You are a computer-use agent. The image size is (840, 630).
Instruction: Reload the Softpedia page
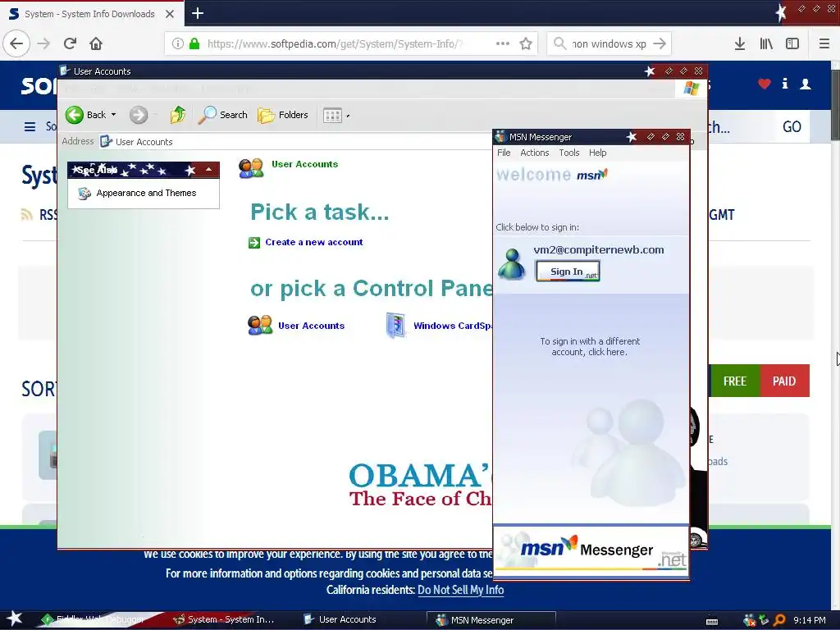(x=70, y=43)
